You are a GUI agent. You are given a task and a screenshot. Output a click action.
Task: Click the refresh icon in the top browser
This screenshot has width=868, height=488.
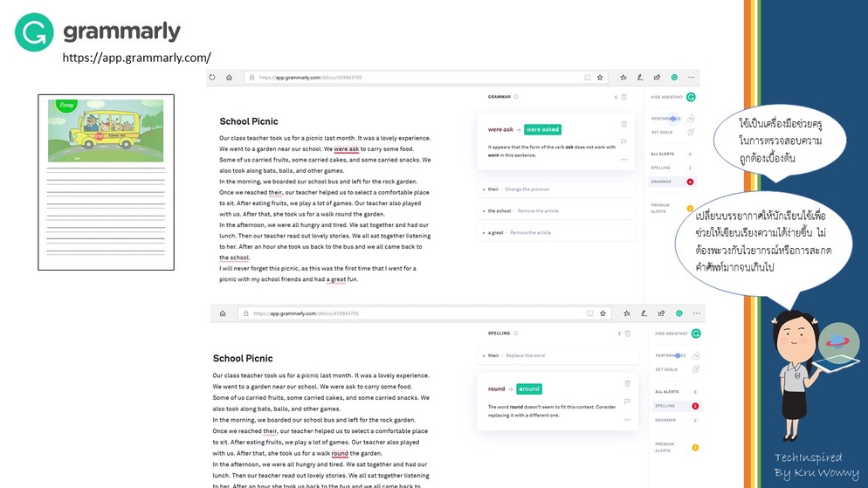pos(212,78)
